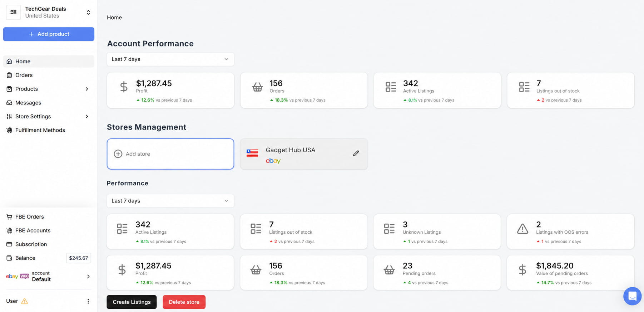Click the Home breadcrumb
644x312 pixels.
(114, 18)
